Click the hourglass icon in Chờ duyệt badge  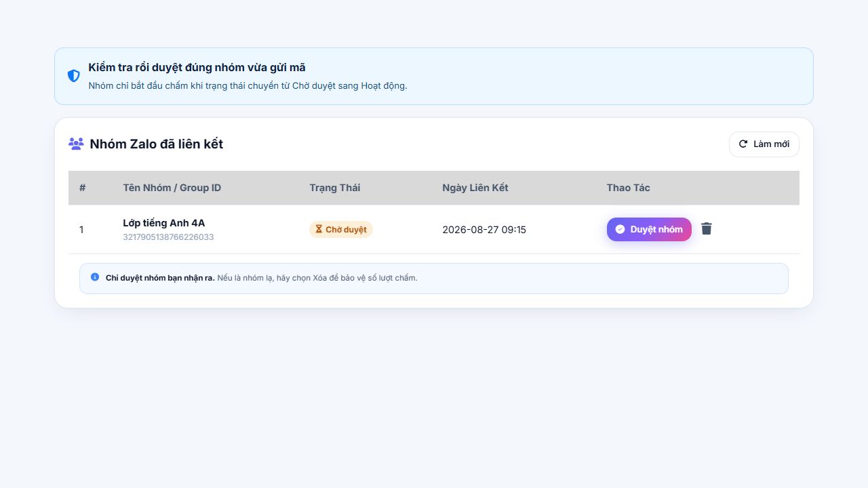(x=319, y=230)
